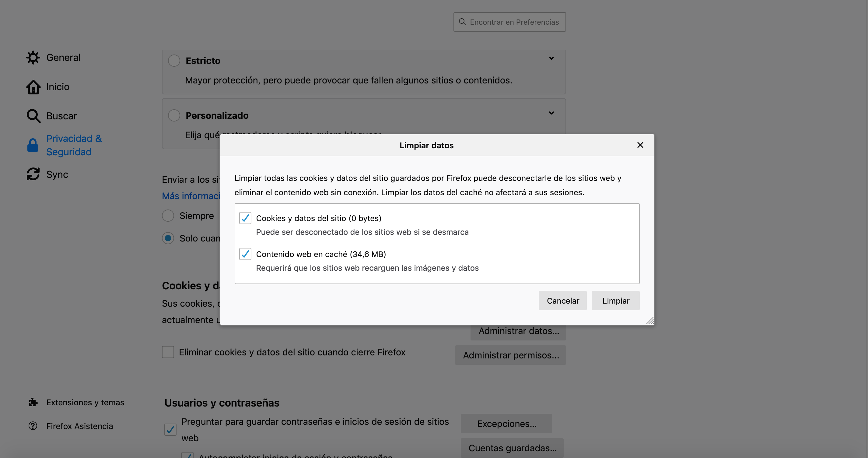Expand the Personalizado section chevron
Image resolution: width=868 pixels, height=458 pixels.
[551, 113]
